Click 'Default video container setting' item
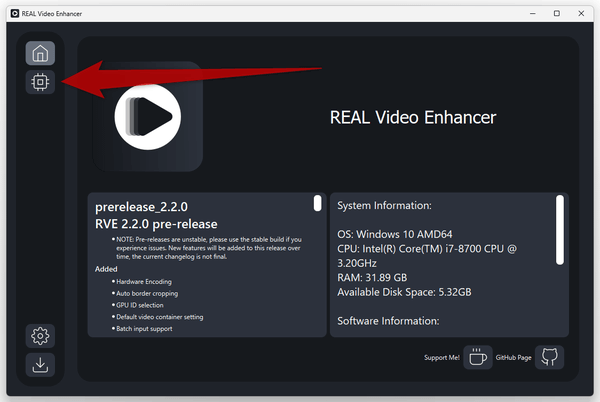This screenshot has height=402, width=600. pos(160,317)
